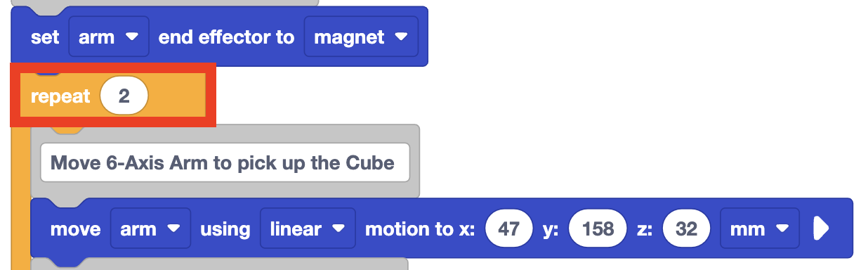Click the orange repeat loop's left bar
Screen dimensions: 868x270
click(x=21, y=197)
